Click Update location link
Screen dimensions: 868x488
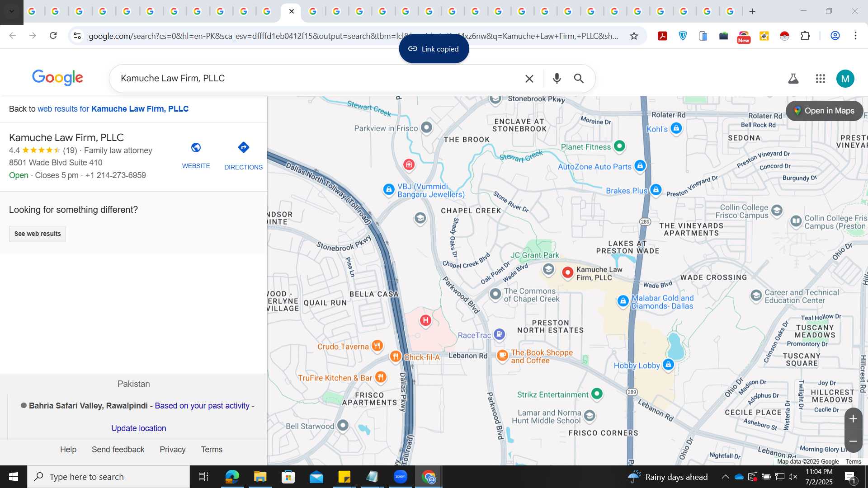pyautogui.click(x=138, y=428)
